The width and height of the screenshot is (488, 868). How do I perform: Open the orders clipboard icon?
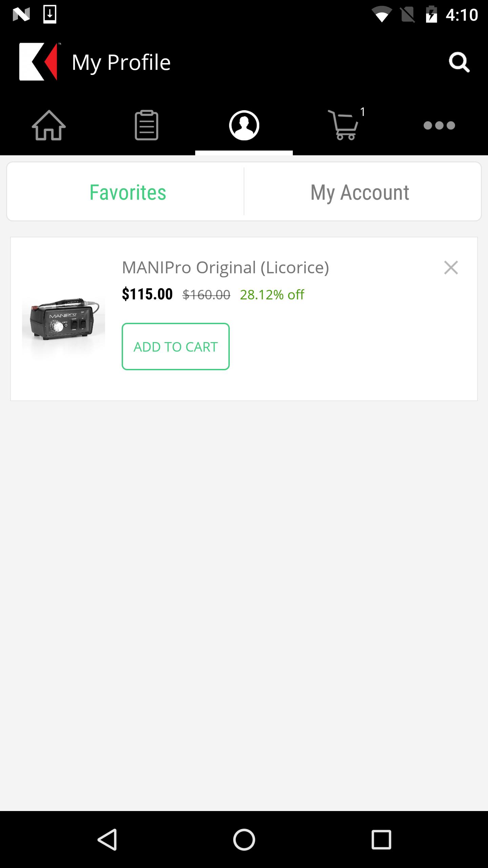[146, 125]
